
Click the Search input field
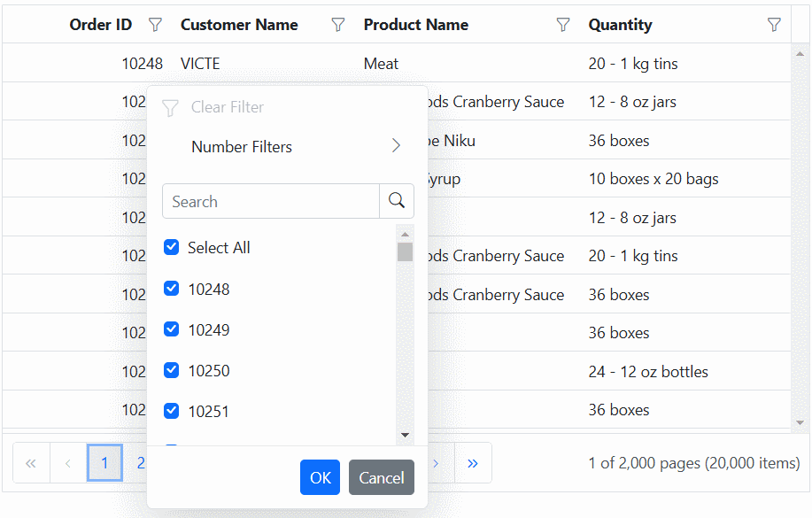point(271,201)
